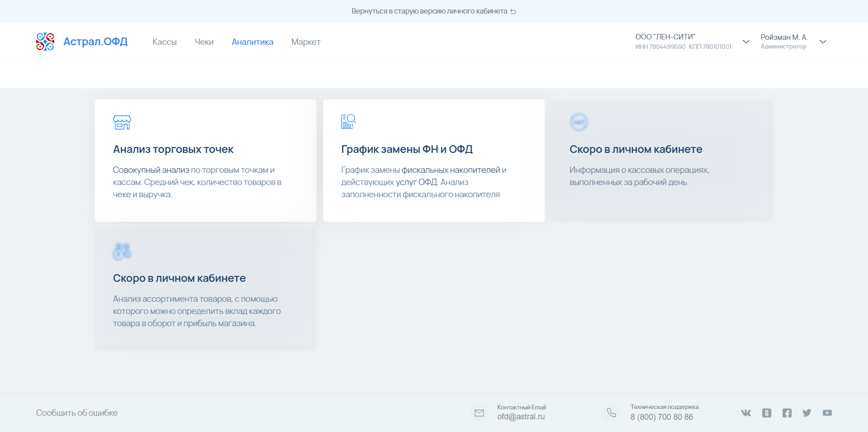Click Сообщить об ошибке link
Screen dimensions: 868x432
[x=77, y=413]
